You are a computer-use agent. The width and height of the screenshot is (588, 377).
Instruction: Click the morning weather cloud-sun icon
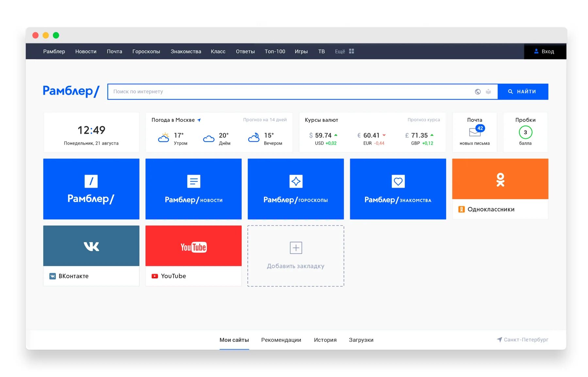pyautogui.click(x=164, y=137)
